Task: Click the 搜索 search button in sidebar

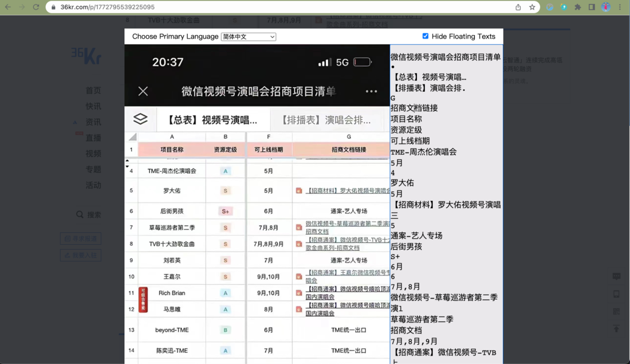Action: click(x=89, y=214)
